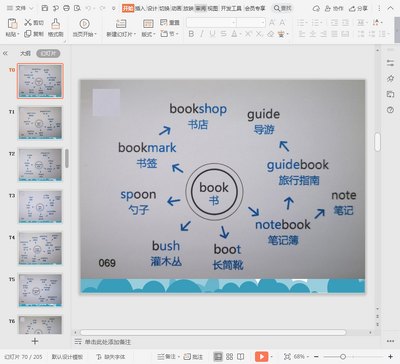Click the Decrease Font Size icon

(x=283, y=23)
